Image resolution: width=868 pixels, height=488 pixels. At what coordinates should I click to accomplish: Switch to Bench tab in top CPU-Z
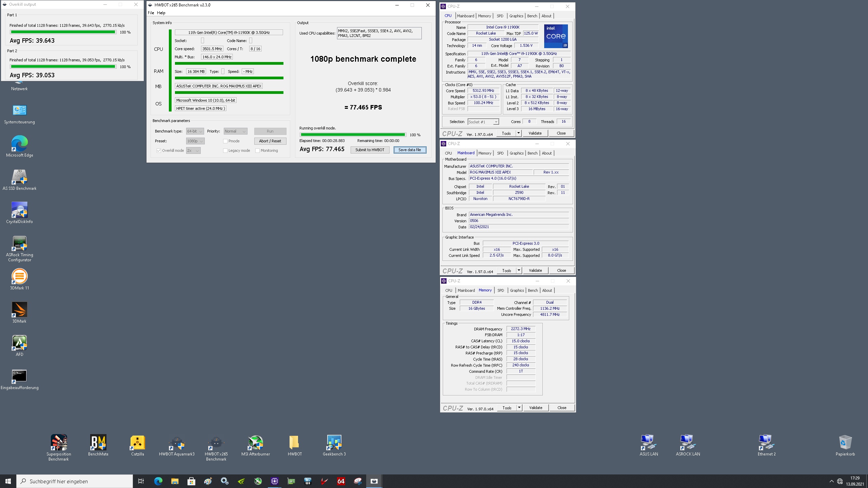point(532,16)
